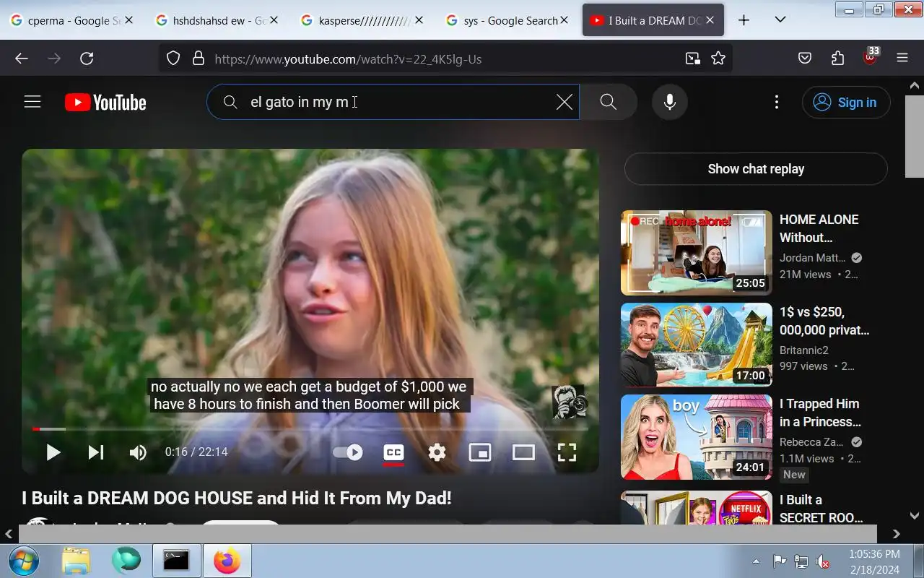924x578 pixels.
Task: Click in the YouTube search field
Action: (x=393, y=102)
